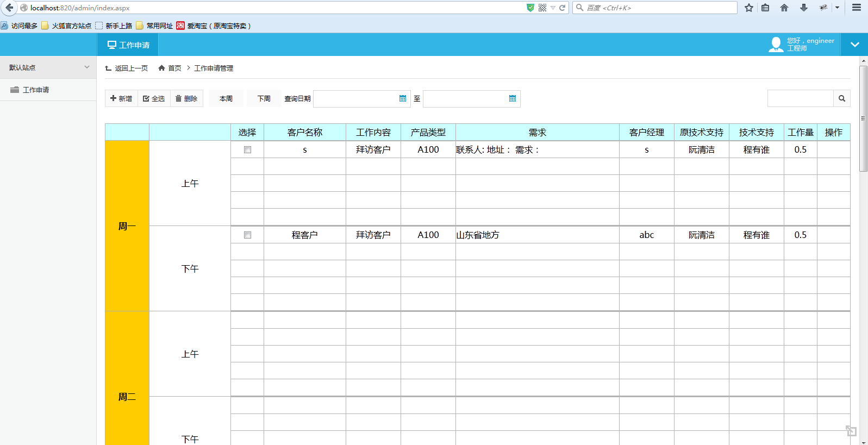
Task: Open the browser downloads arrow
Action: tap(804, 8)
